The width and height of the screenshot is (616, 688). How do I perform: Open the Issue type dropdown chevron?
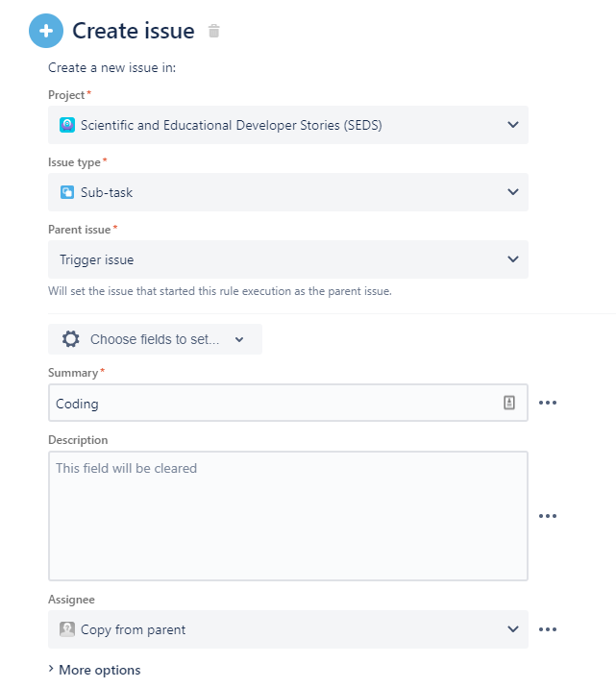(x=513, y=192)
